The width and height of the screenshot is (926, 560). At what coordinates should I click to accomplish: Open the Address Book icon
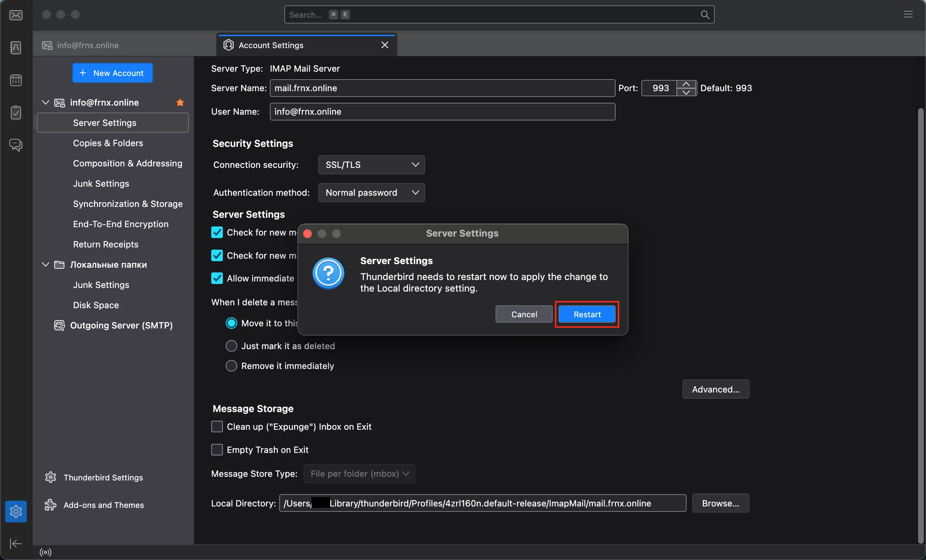click(x=16, y=47)
